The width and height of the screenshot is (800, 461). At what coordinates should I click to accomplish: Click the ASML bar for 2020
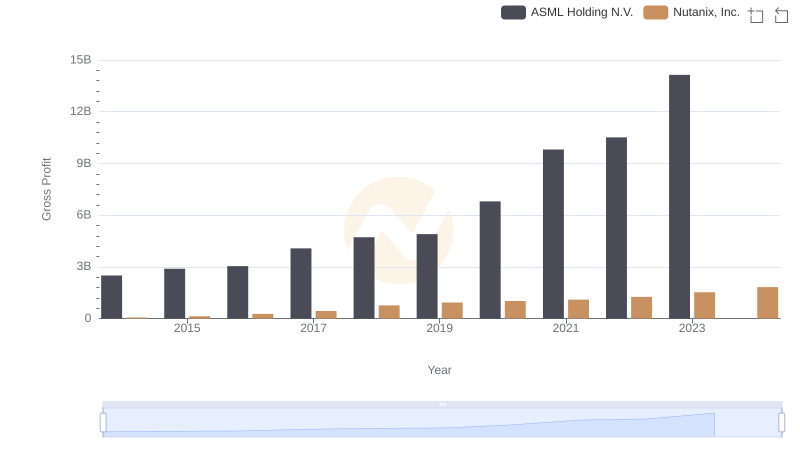(x=490, y=260)
